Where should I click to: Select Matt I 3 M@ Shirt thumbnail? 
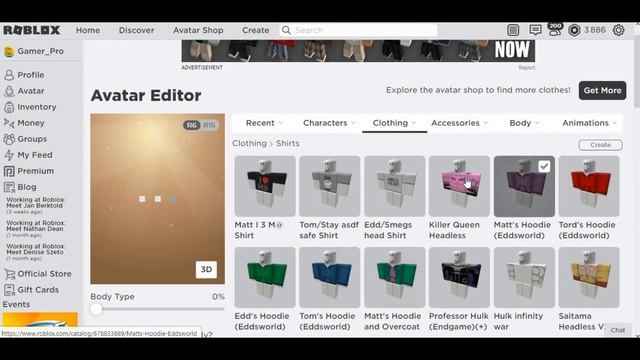pyautogui.click(x=265, y=186)
